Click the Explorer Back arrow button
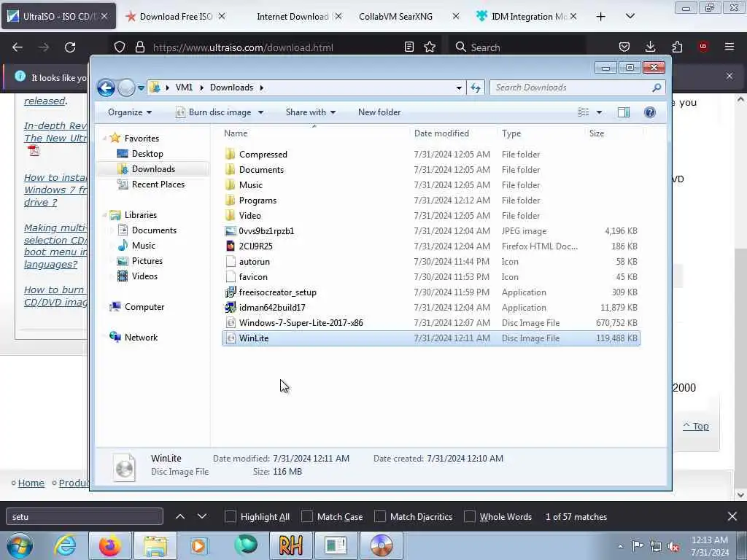The image size is (747, 560). pos(106,87)
